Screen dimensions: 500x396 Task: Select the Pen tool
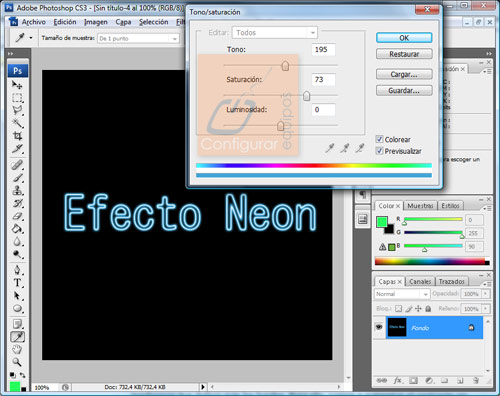(x=17, y=270)
